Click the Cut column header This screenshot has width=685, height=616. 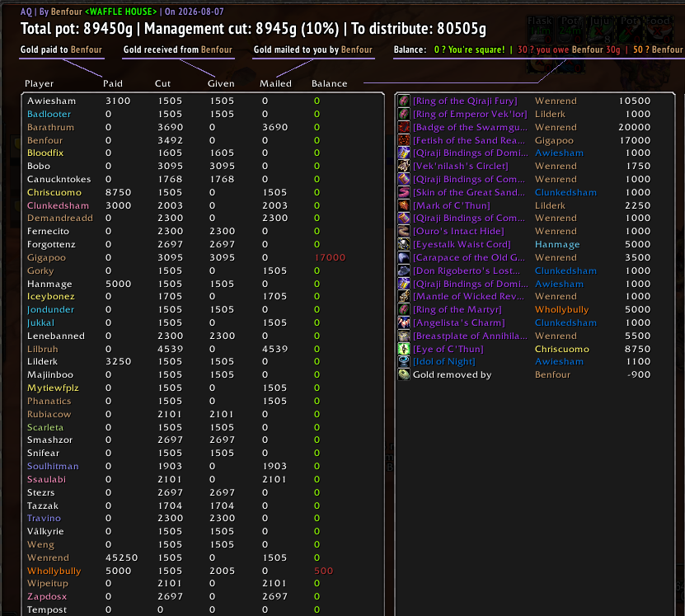click(x=162, y=83)
